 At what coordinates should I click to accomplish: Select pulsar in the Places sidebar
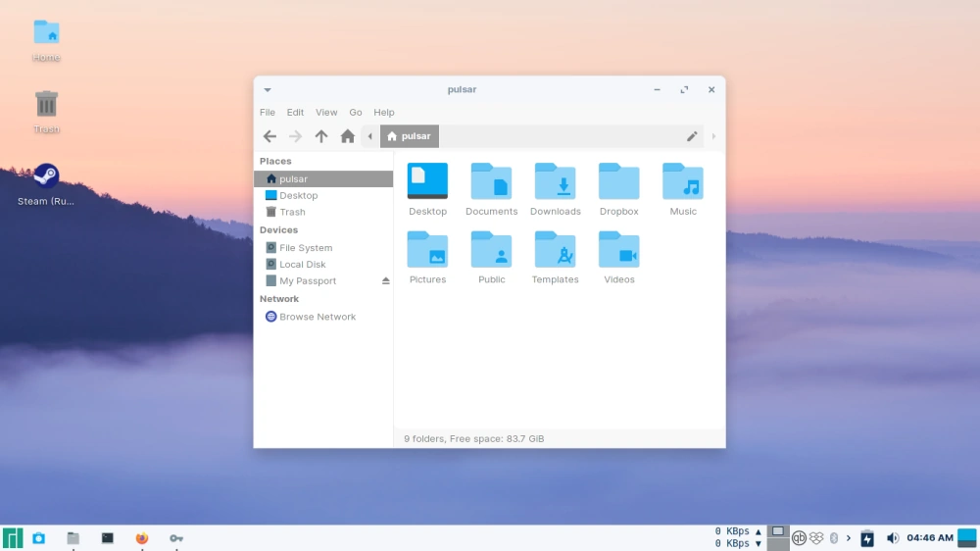click(x=323, y=178)
